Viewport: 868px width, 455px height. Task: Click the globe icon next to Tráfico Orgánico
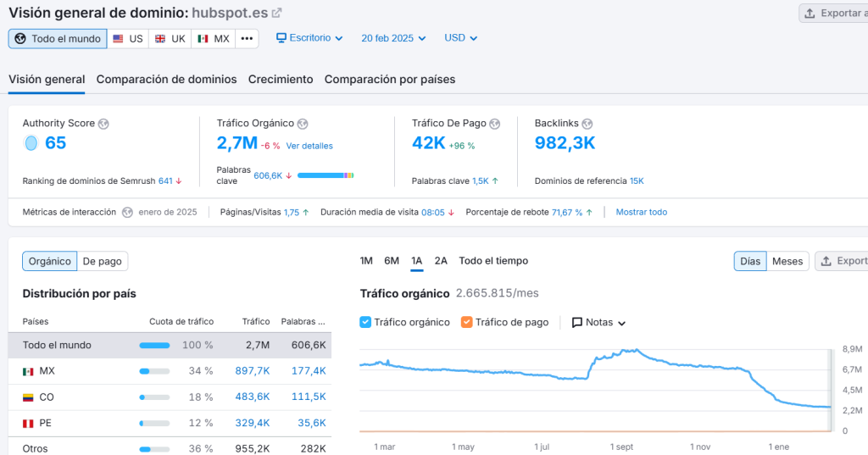[303, 124]
